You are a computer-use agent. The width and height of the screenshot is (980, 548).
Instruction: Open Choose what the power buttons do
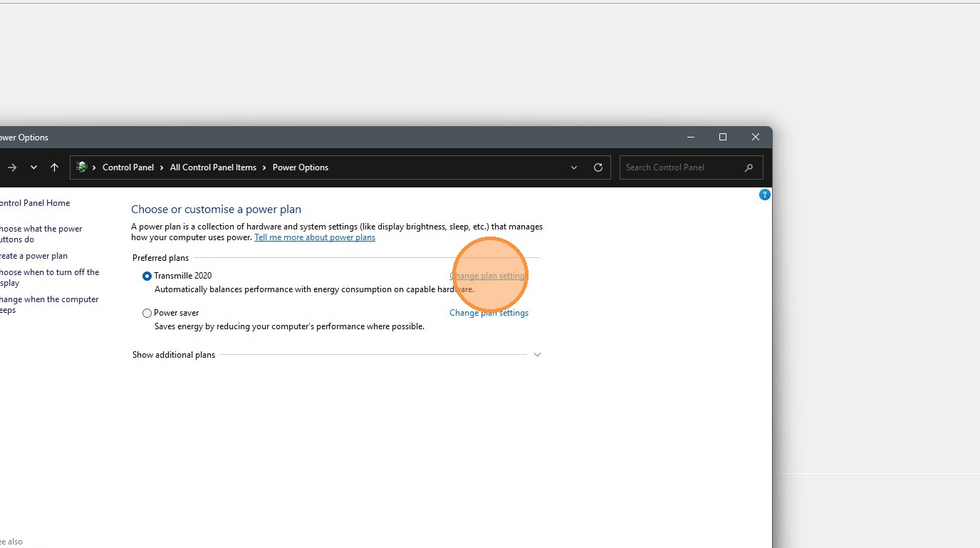tap(41, 234)
